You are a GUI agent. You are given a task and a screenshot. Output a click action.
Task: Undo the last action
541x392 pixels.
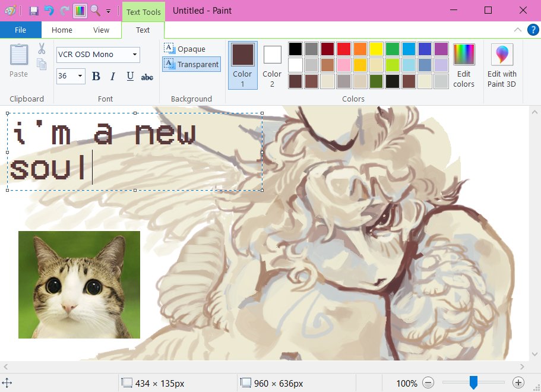(49, 11)
